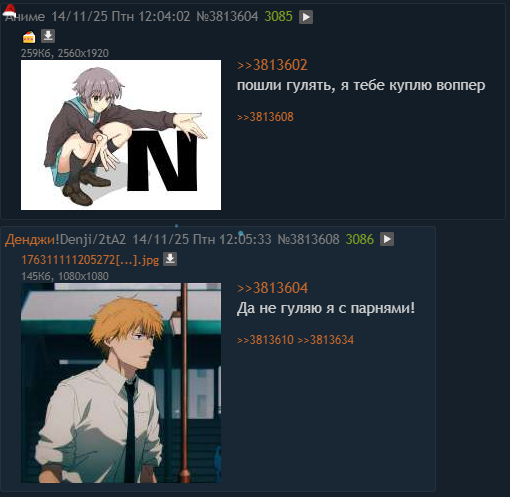Open the orange-haired character thumbnail

(121, 383)
